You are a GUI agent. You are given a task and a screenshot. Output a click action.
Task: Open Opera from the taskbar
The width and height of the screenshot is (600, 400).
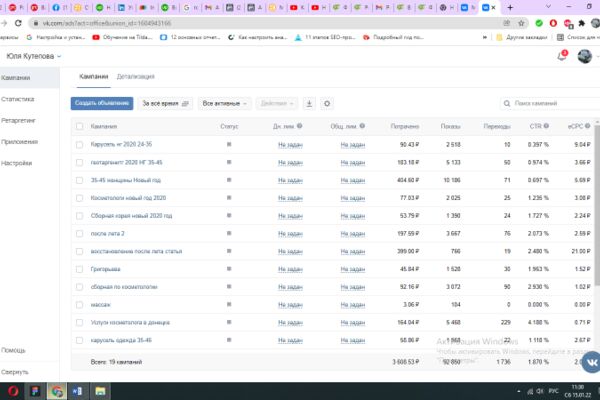pos(13,391)
